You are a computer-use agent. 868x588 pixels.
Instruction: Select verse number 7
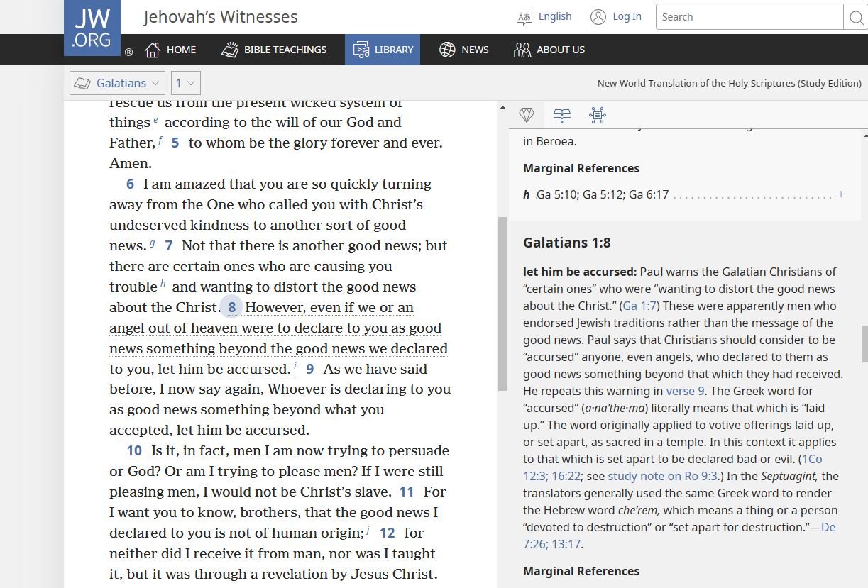pyautogui.click(x=169, y=245)
